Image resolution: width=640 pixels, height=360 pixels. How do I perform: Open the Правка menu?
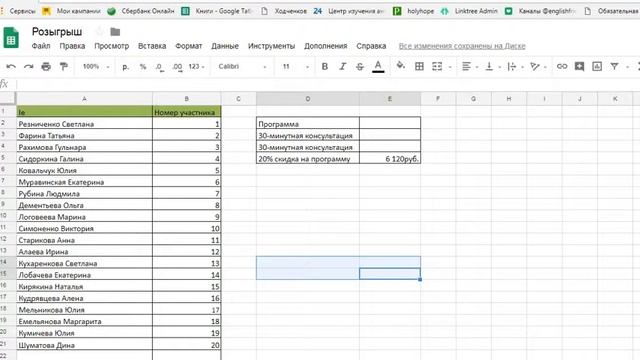(x=72, y=46)
